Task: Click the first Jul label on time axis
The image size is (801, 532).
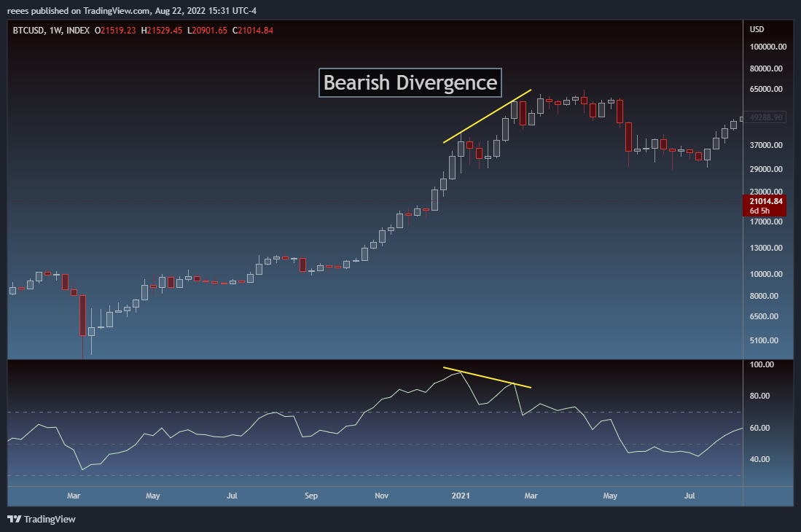Action: click(x=232, y=496)
